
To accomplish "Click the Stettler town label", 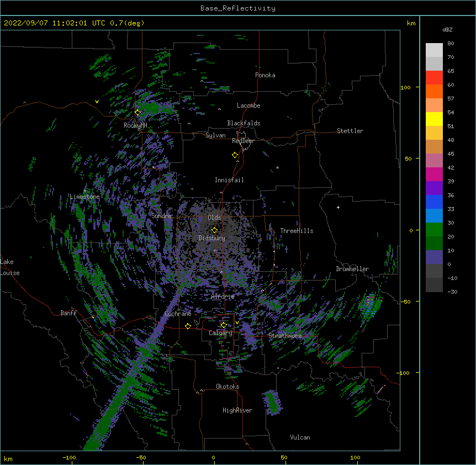I will point(350,131).
